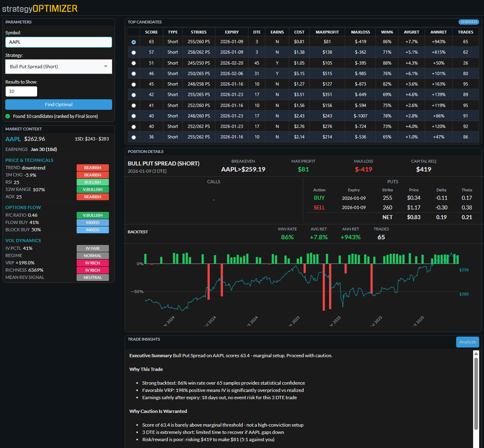
Task: Select the radio button on the bottom 255/262 PS row
Action: [x=134, y=137]
